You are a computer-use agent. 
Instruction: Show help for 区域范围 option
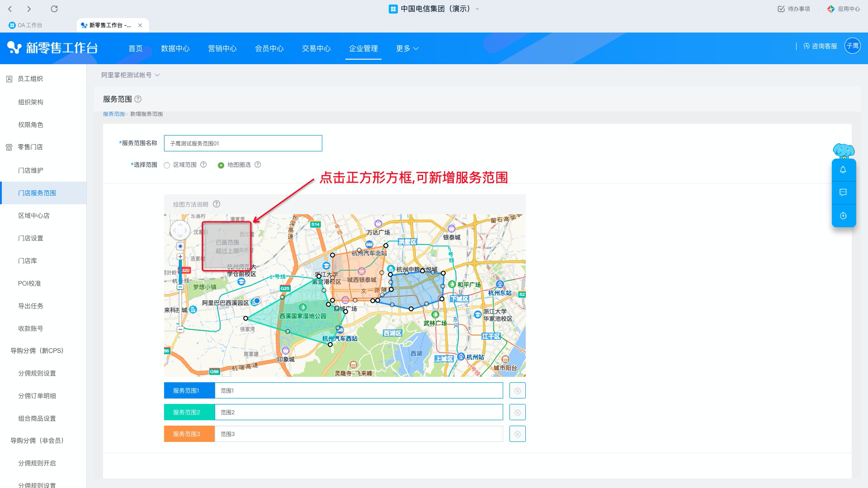(x=203, y=164)
